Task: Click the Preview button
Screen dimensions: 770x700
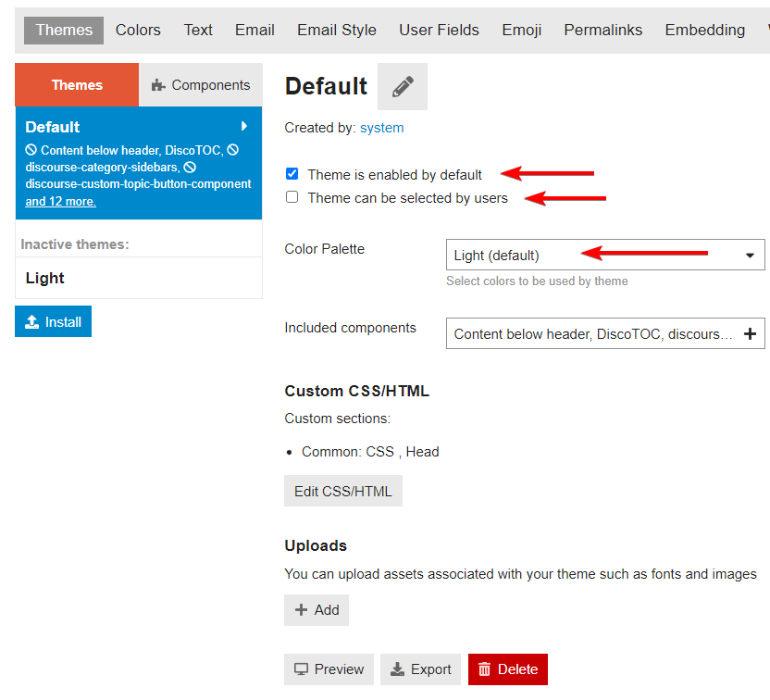Action: 329,669
